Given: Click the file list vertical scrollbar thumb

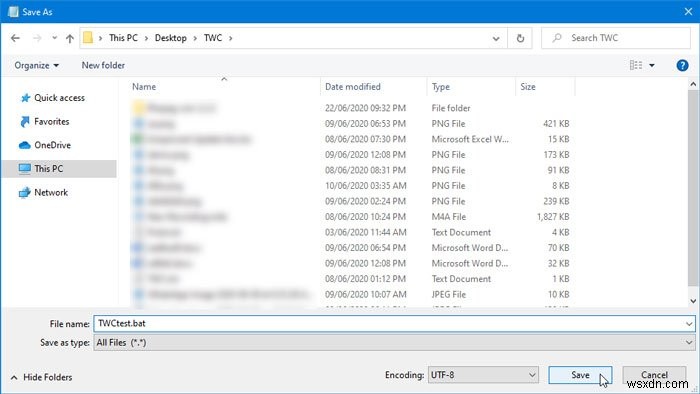Looking at the screenshot, I should 693,188.
